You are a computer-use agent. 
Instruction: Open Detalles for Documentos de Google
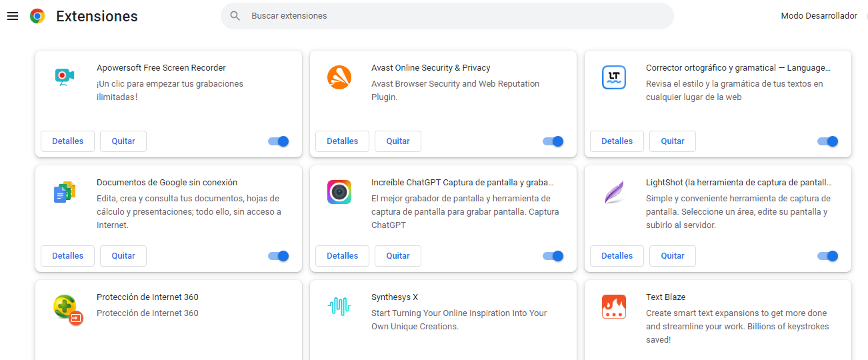pos(67,256)
